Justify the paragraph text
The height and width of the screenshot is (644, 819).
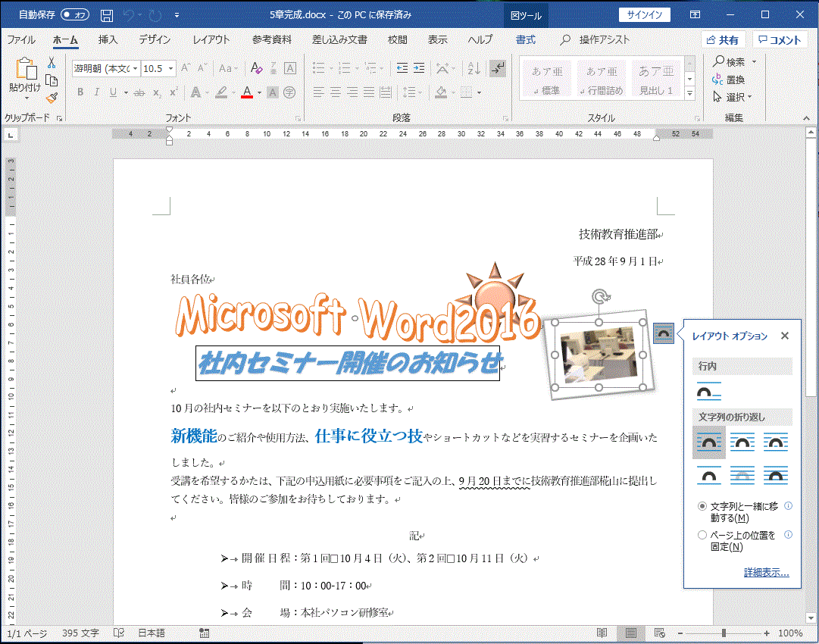click(369, 92)
